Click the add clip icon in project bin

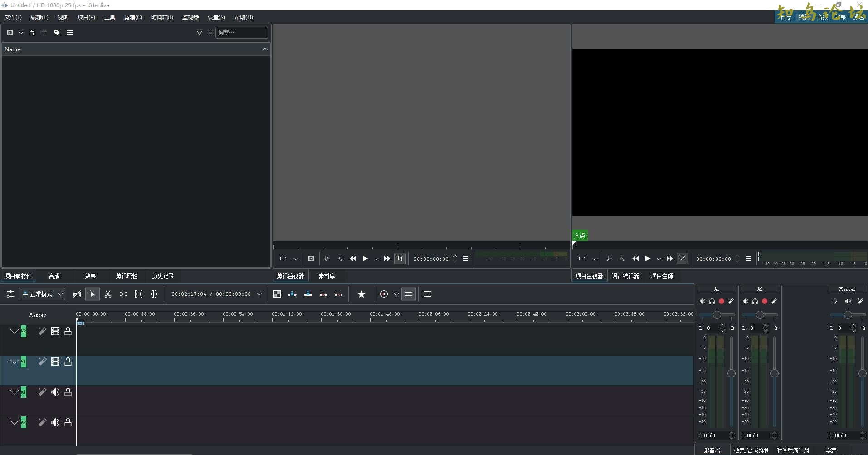(10, 33)
